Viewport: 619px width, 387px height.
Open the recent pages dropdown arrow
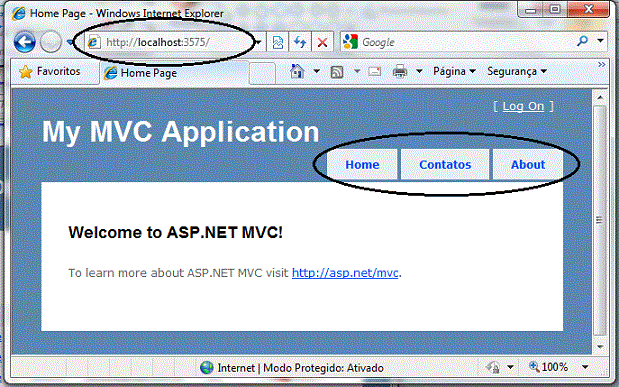point(70,42)
